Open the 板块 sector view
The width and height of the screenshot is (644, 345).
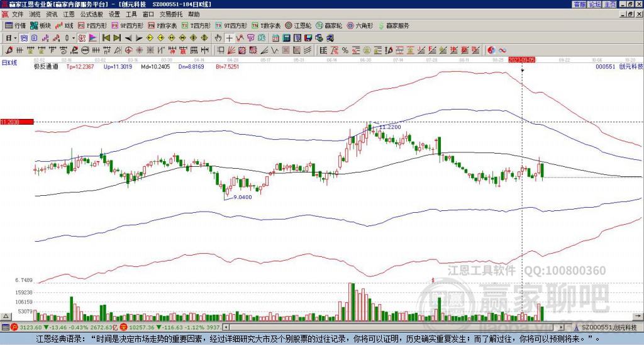(41, 25)
